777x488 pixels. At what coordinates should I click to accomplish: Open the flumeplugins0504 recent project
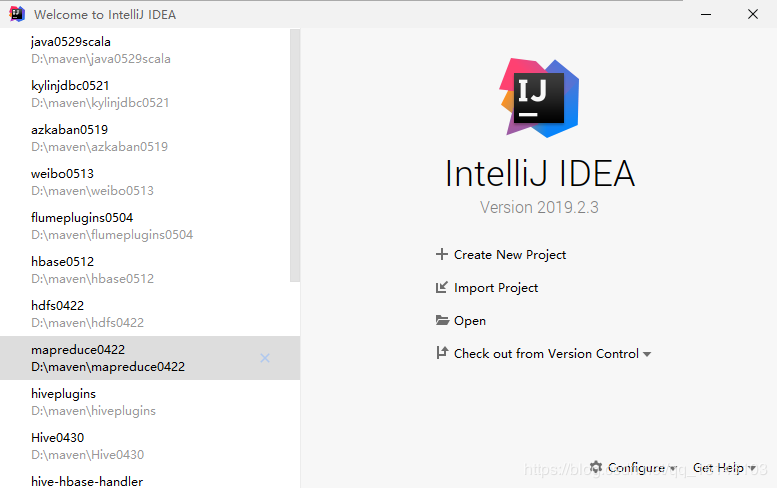[110, 226]
